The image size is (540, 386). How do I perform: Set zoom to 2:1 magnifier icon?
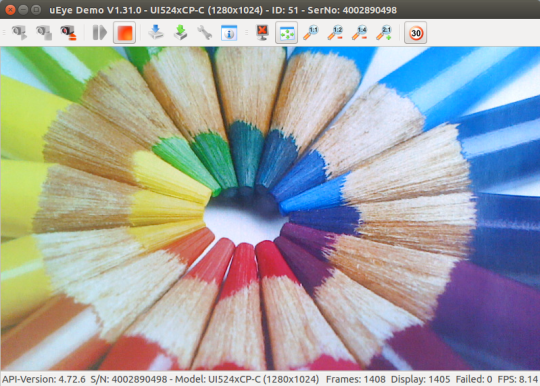(x=384, y=33)
